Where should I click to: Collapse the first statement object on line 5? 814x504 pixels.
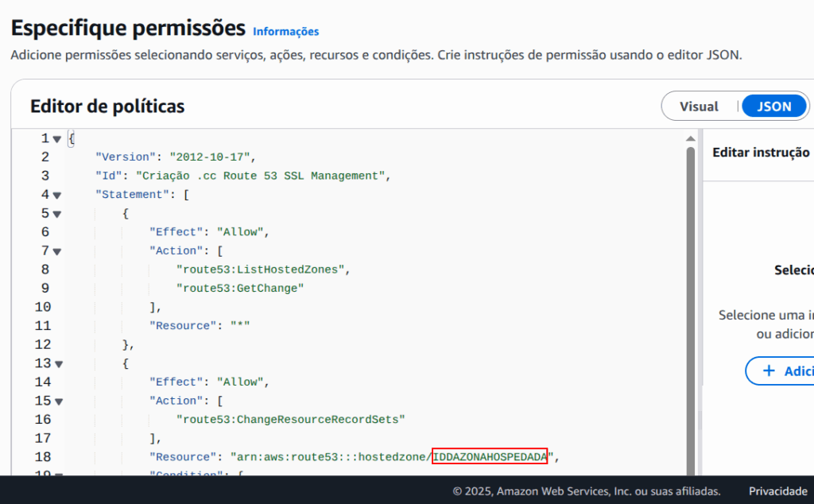click(x=56, y=213)
